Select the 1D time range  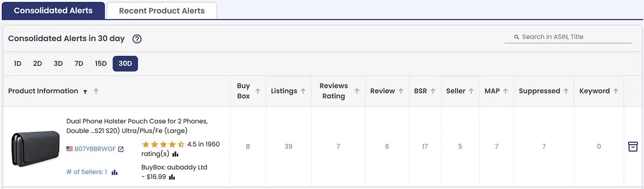coord(18,63)
